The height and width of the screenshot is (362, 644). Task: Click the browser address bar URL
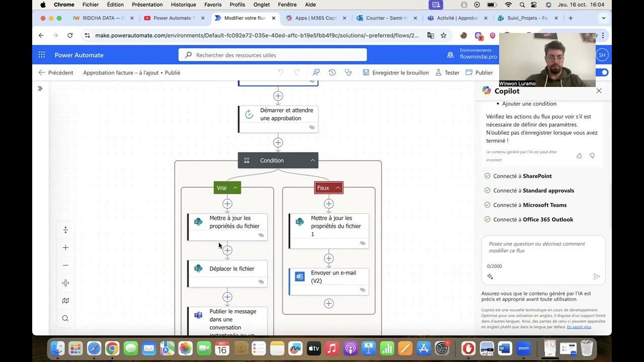(x=257, y=35)
